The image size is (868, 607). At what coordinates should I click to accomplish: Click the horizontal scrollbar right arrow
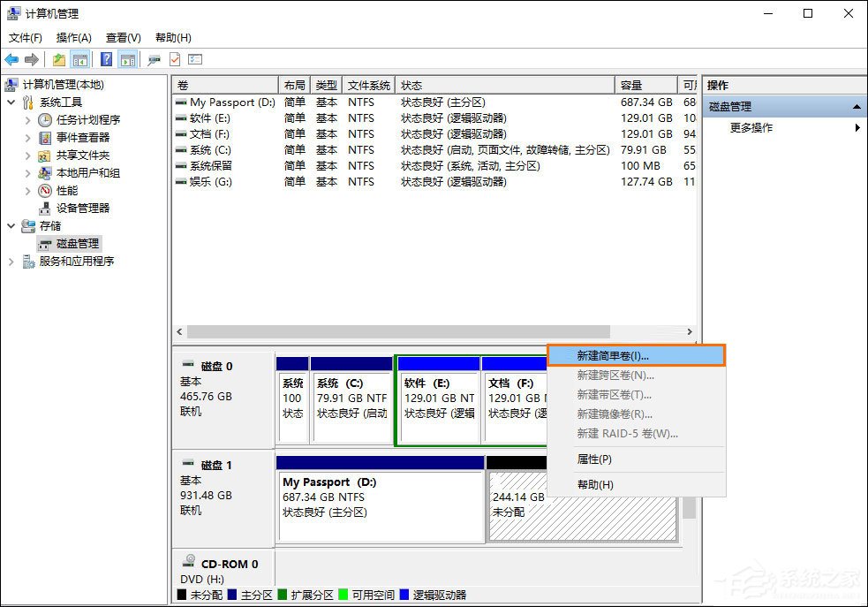click(x=691, y=331)
